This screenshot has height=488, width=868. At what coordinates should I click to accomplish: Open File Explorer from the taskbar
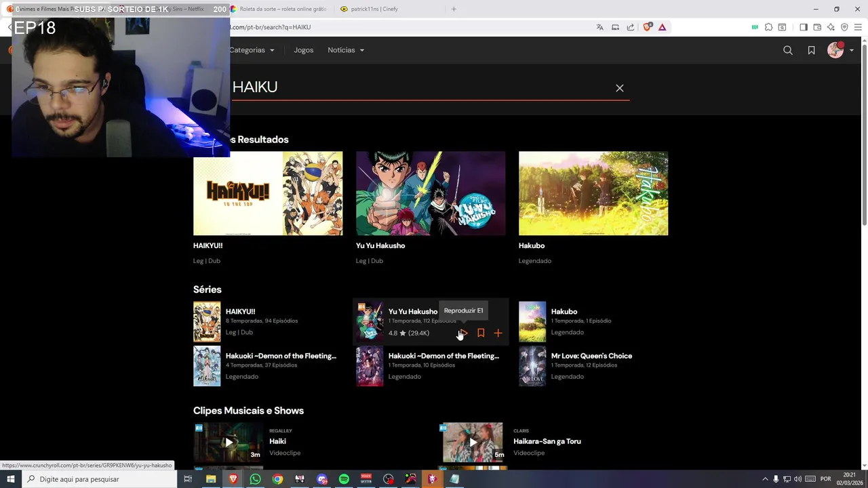211,479
